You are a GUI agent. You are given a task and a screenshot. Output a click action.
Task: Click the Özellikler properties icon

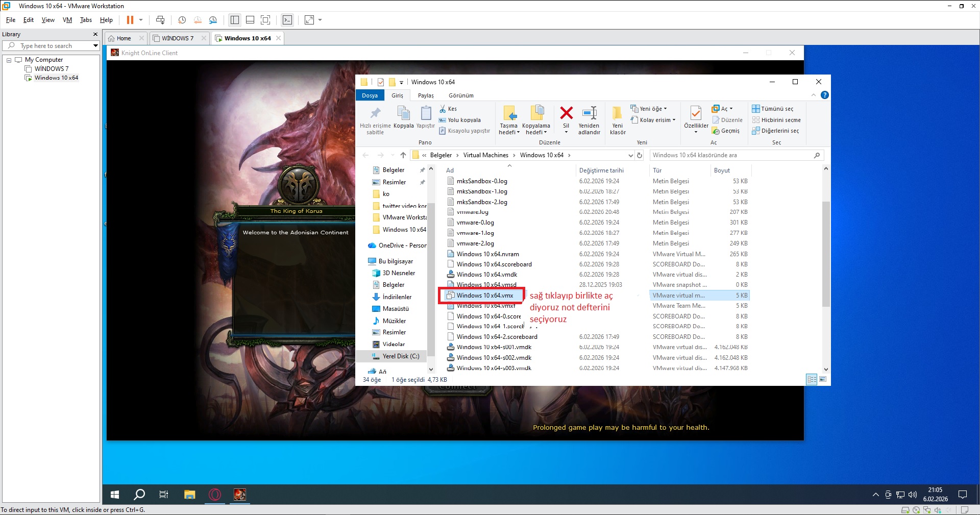pyautogui.click(x=696, y=113)
